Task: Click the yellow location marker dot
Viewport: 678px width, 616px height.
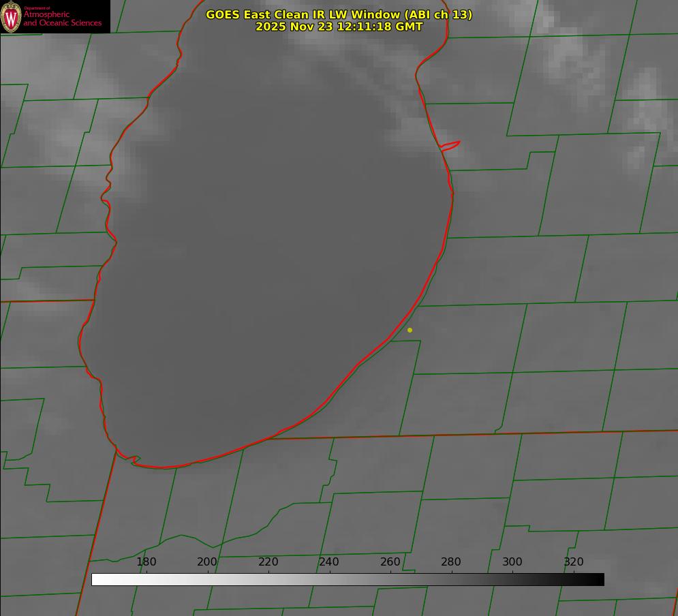Action: click(410, 330)
